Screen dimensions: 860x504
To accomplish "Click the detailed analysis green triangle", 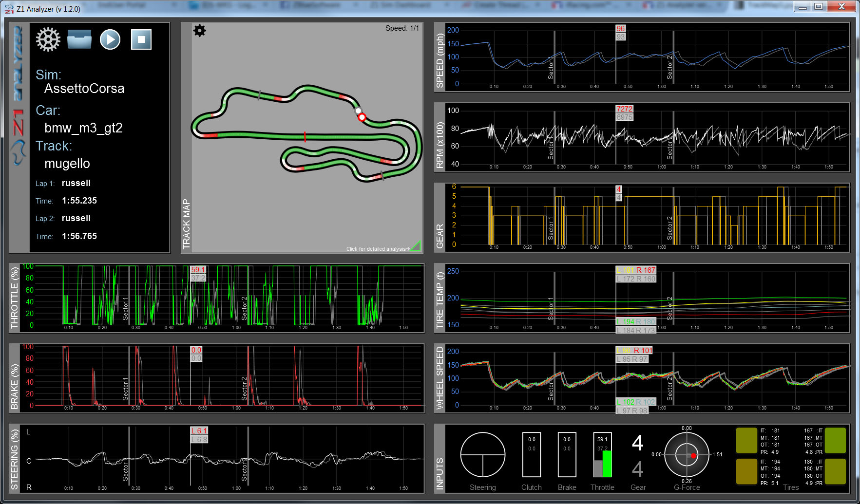I will point(416,246).
